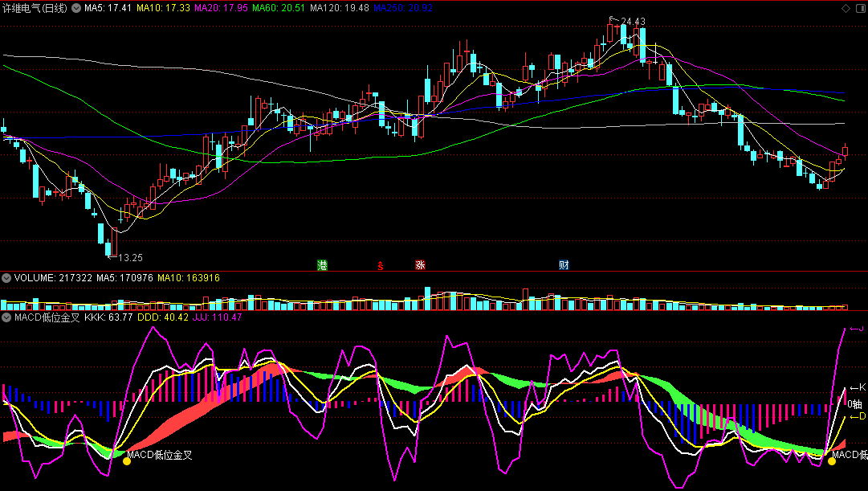The height and width of the screenshot is (491, 868).
Task: Click the K line label
Action: [x=858, y=388]
